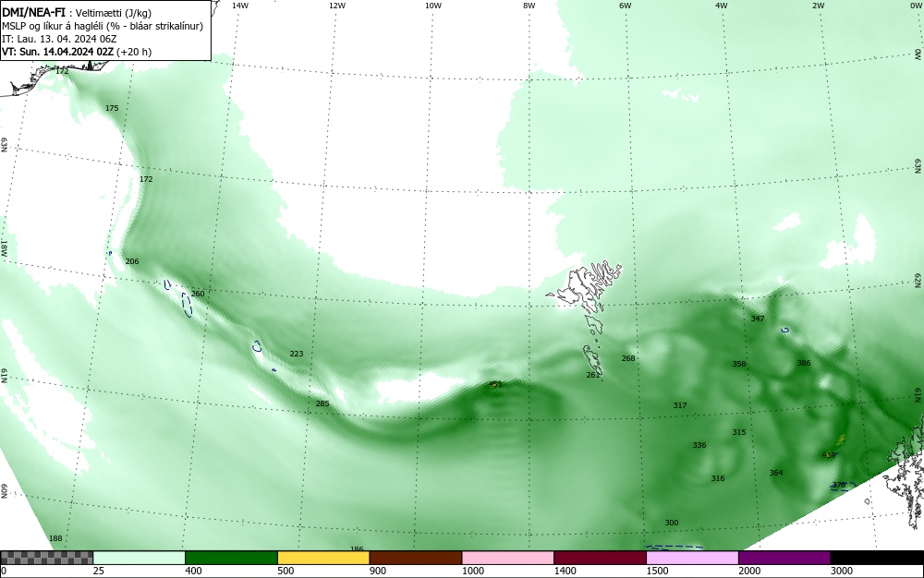Screen dimensions: 924x578
Task: Select the yellow 500–900 legend swatch
Action: click(x=323, y=558)
